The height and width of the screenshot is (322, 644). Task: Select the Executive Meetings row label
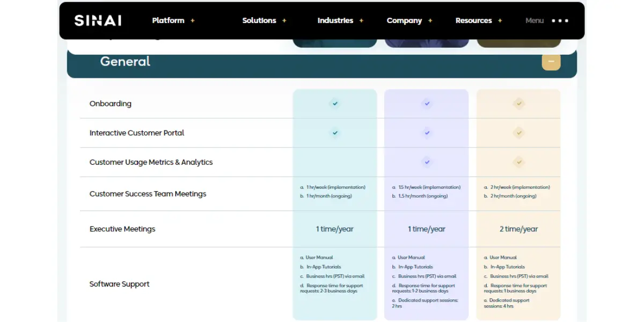pyautogui.click(x=122, y=229)
